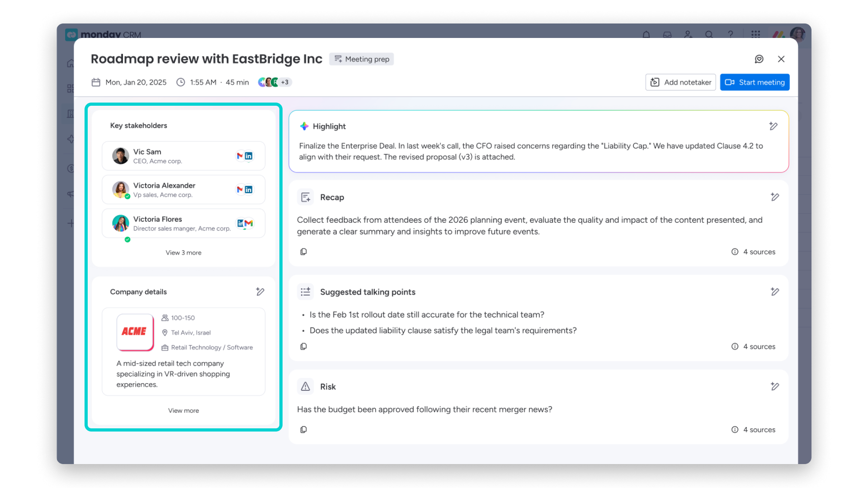Open the notifications bell in monday CRM header
868x488 pixels.
[646, 34]
